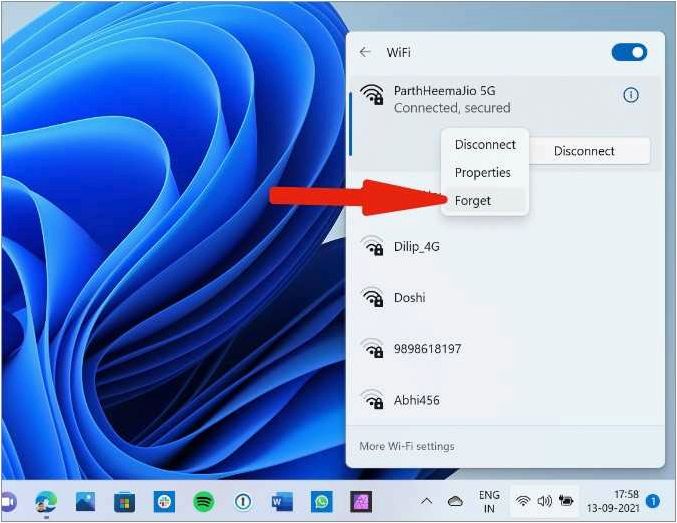Launch Microsoft Store from the taskbar
The image size is (677, 523).
pos(124,502)
